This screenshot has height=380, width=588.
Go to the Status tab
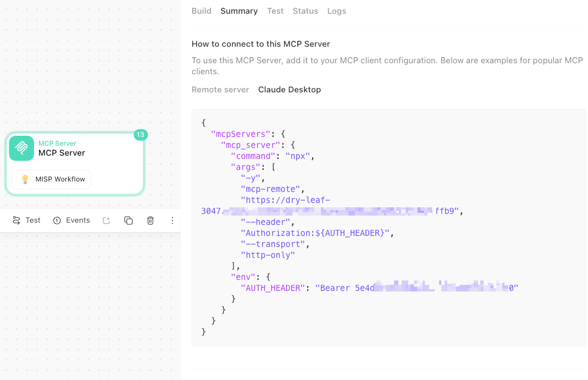coord(305,11)
